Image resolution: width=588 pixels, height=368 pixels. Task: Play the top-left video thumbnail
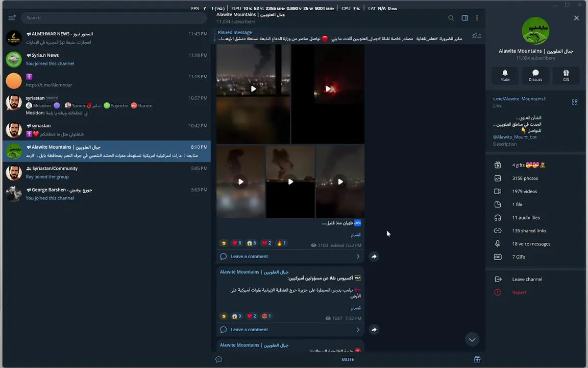254,89
